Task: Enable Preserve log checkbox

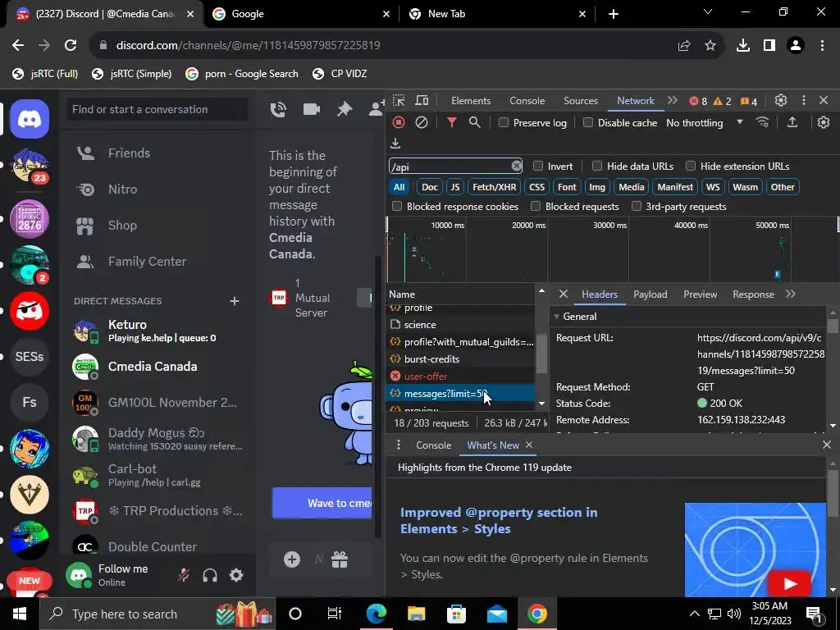Action: pyautogui.click(x=504, y=123)
